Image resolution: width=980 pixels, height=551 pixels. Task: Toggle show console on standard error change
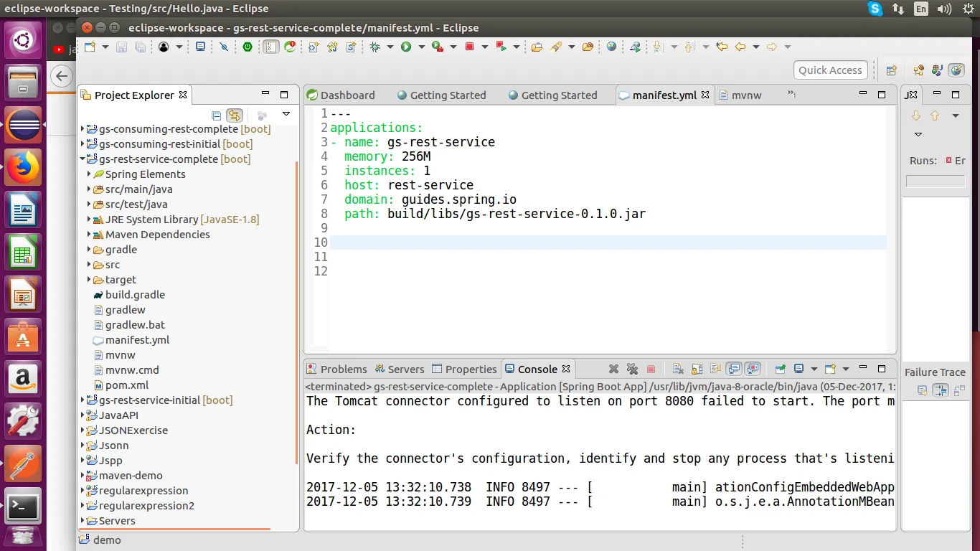pos(753,369)
